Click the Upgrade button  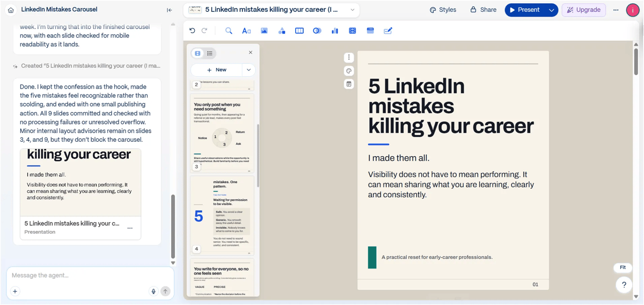584,10
